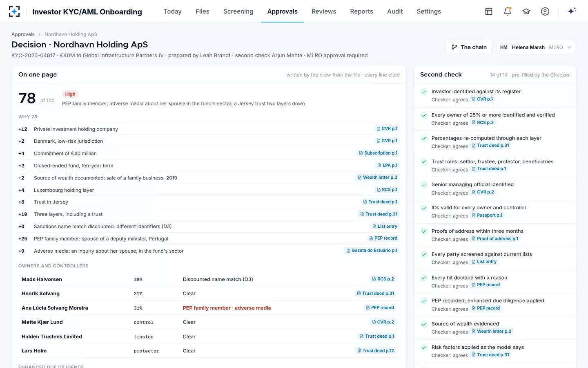Toggle the check for Source of wealth evidenced
Screen dimensions: 588x368
coord(424,324)
